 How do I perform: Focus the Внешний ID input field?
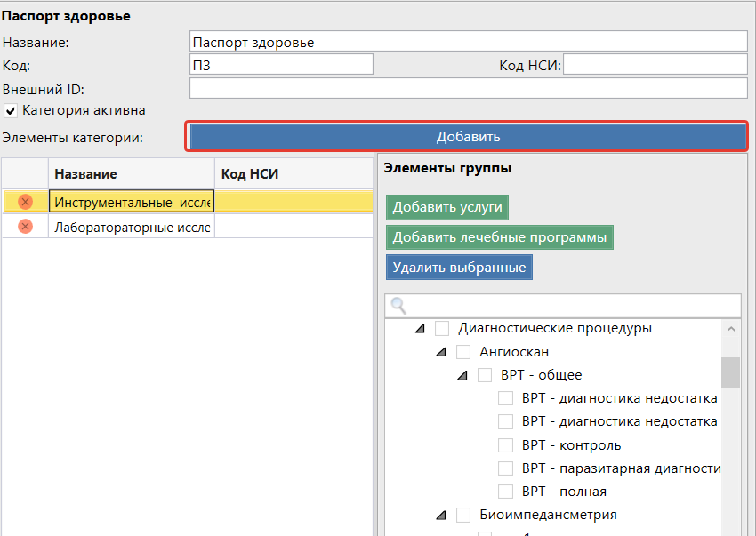(468, 88)
